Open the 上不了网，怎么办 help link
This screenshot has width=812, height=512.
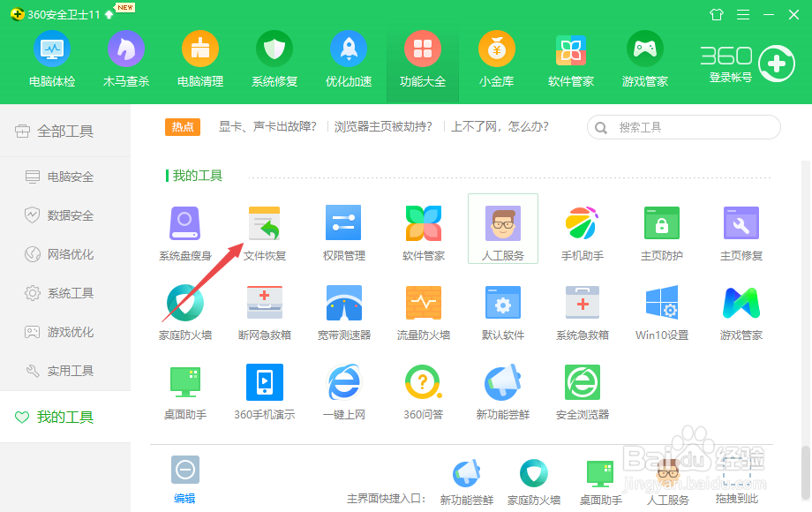(501, 126)
